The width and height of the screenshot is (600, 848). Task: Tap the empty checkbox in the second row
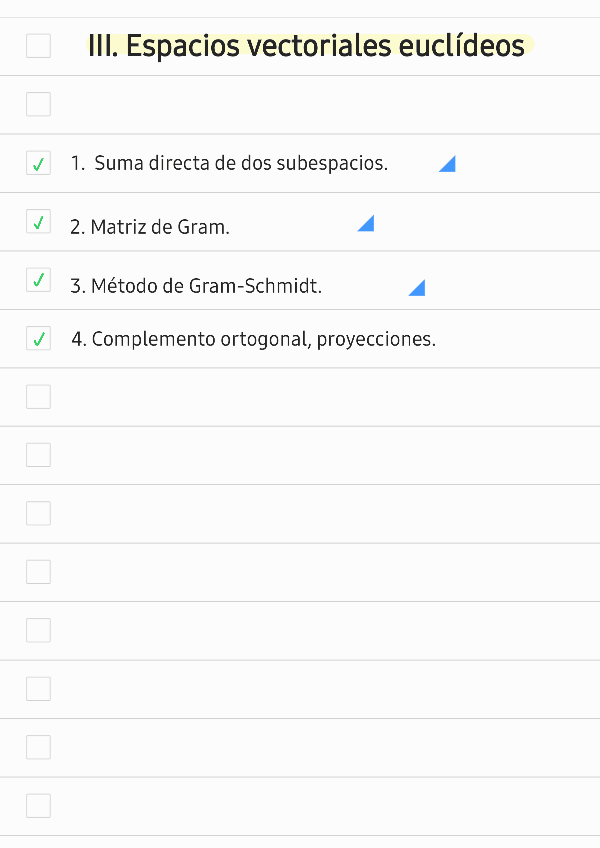[x=38, y=104]
